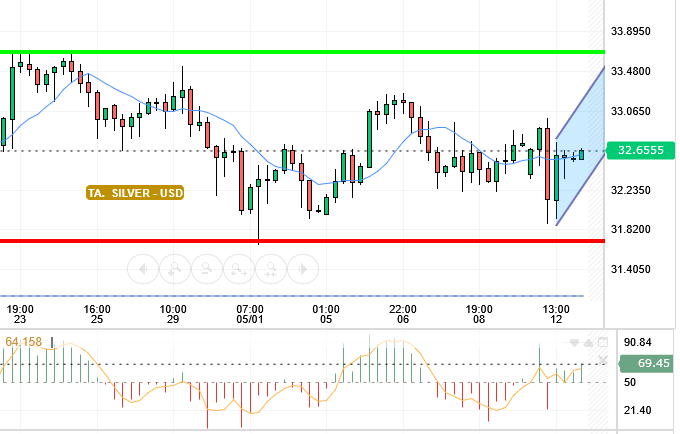Expand horizontal scale with outward-arrows magnifier
680x434 pixels.
point(239,269)
